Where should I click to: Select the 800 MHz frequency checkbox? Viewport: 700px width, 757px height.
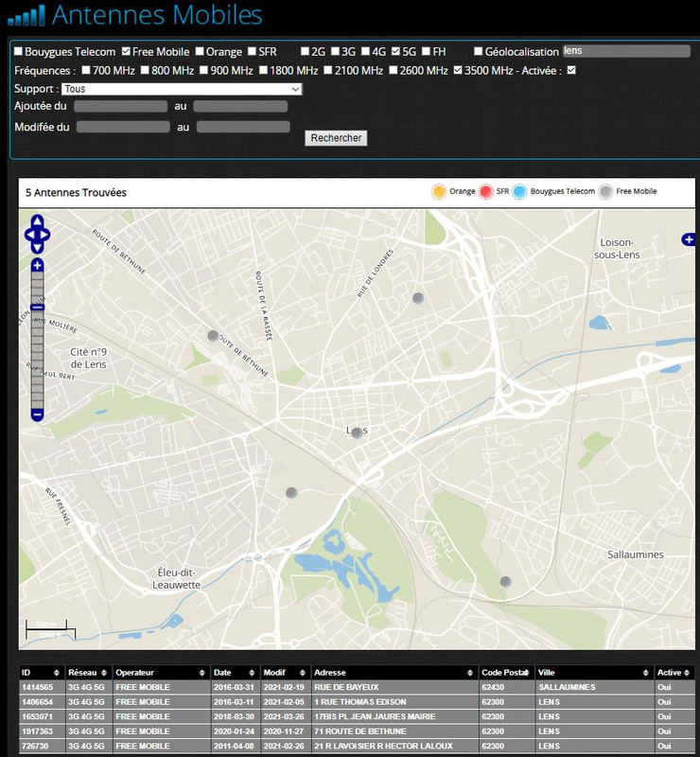click(x=145, y=70)
